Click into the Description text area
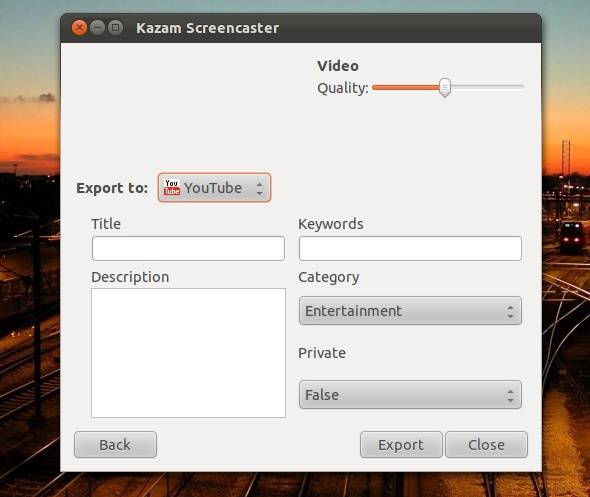The image size is (590, 497). 188,353
